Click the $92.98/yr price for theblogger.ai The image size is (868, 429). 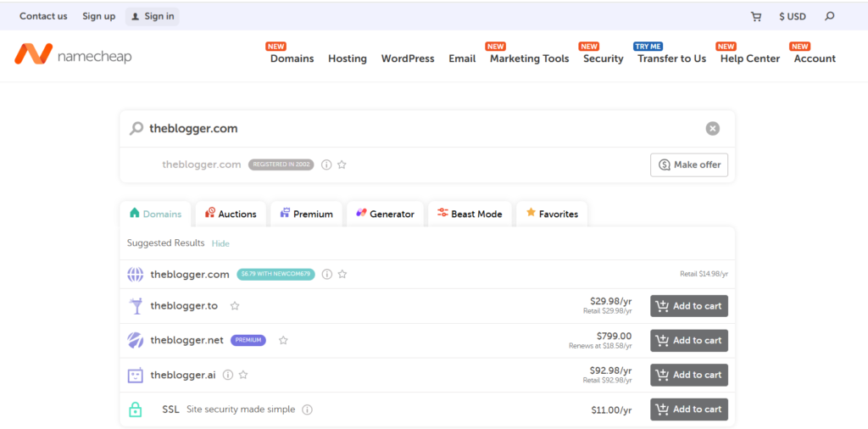tap(610, 370)
